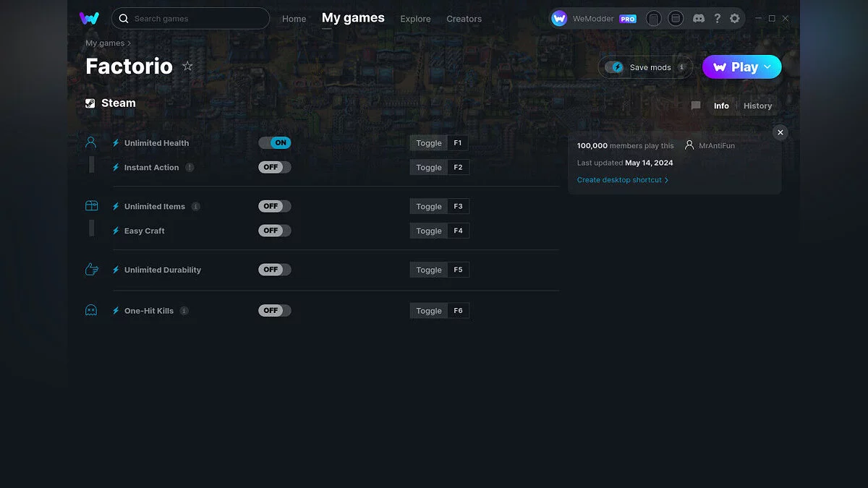
Task: Open My games tab
Action: pos(353,18)
